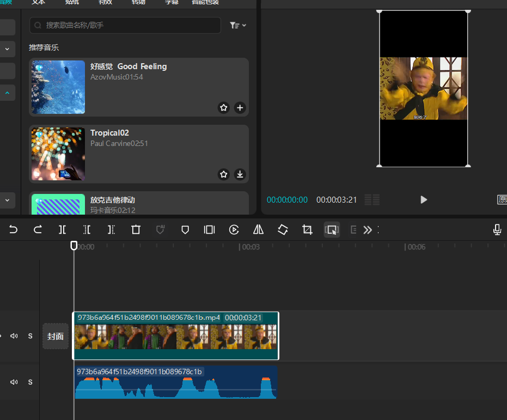This screenshot has width=507, height=420.
Task: Download the Tropical02 track
Action: point(240,174)
